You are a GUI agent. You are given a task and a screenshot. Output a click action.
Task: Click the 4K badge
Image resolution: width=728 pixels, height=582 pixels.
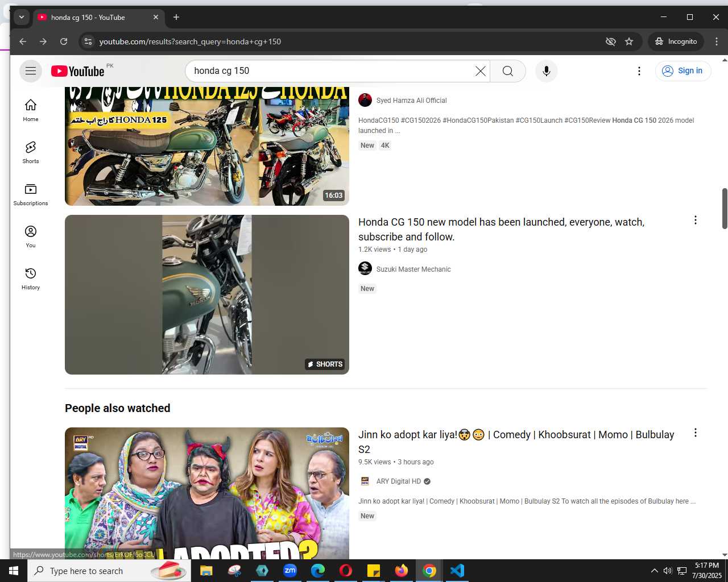[385, 145]
